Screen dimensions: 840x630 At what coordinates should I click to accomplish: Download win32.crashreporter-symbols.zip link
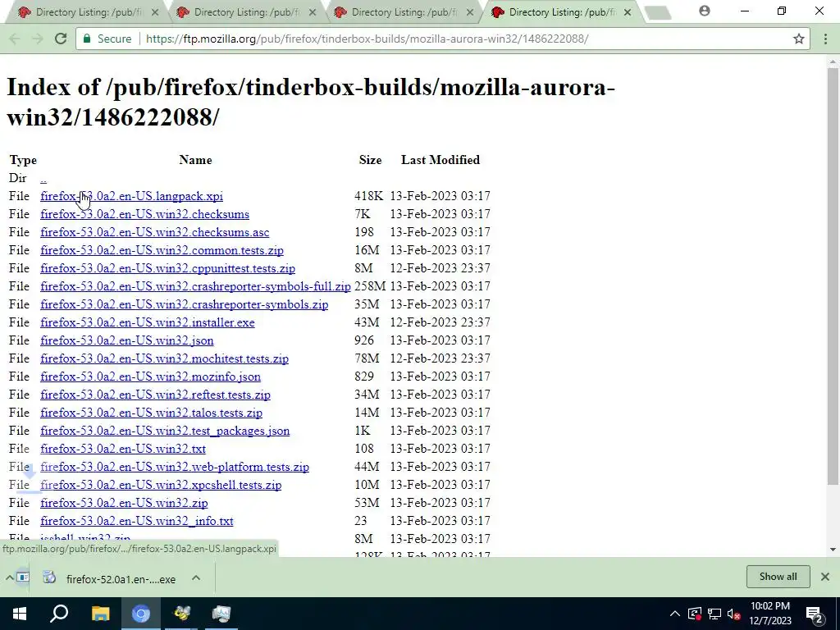(185, 305)
